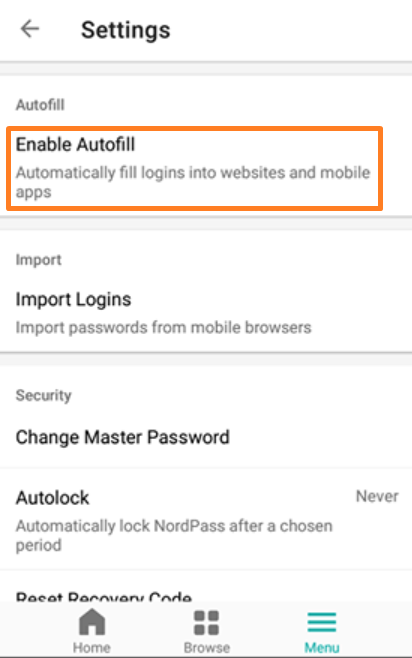The width and height of the screenshot is (412, 658).
Task: Tap the Autolock description text
Action: [x=174, y=535]
